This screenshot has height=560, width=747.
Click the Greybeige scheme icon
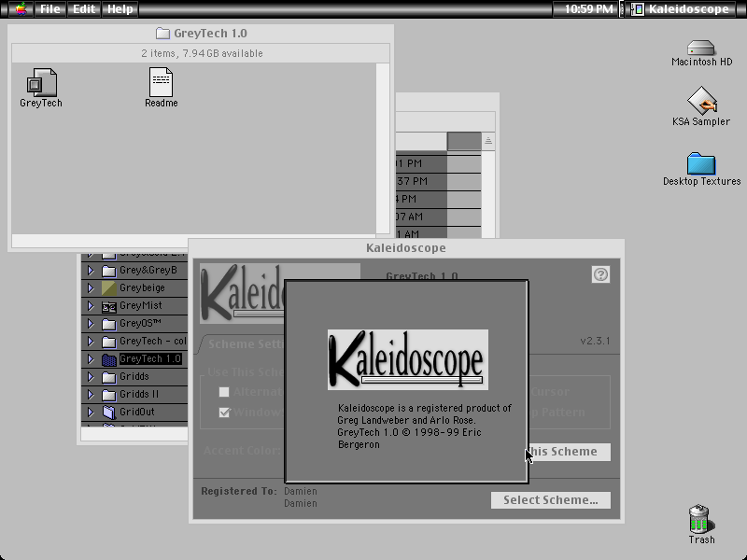(109, 288)
